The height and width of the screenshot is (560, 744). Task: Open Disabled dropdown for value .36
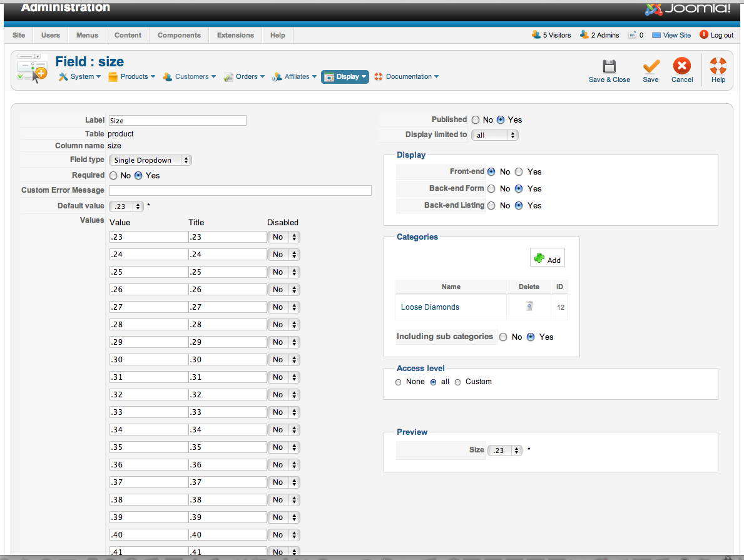pyautogui.click(x=283, y=465)
